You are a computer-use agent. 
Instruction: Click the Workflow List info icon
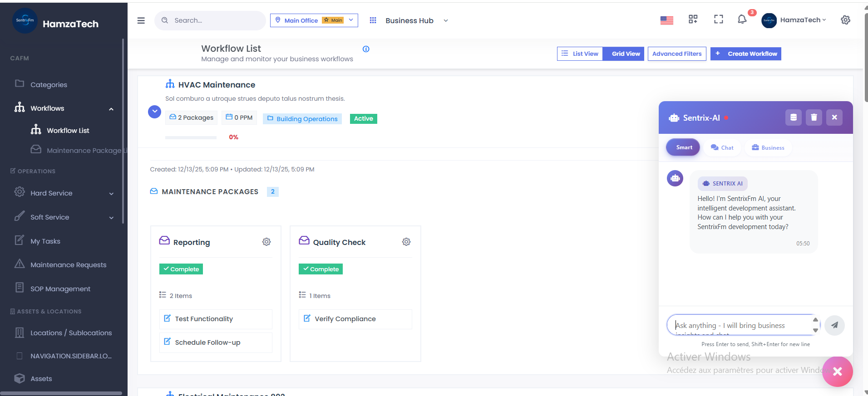pos(366,49)
